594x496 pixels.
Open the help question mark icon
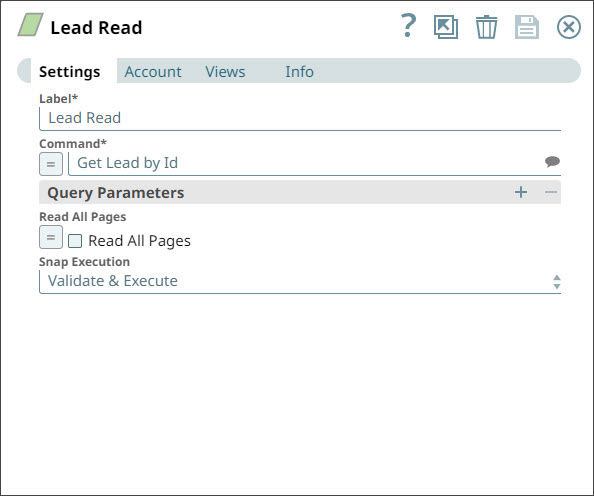point(408,26)
